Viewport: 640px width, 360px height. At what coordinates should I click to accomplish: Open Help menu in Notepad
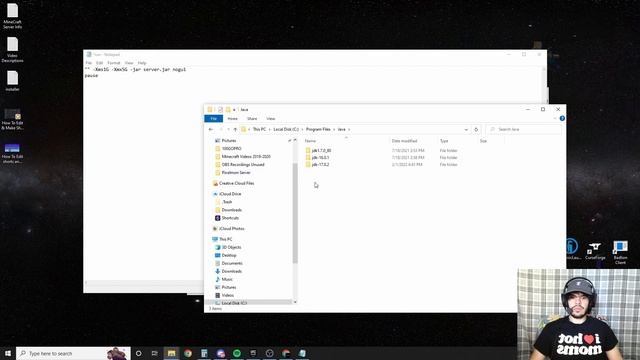pyautogui.click(x=142, y=63)
